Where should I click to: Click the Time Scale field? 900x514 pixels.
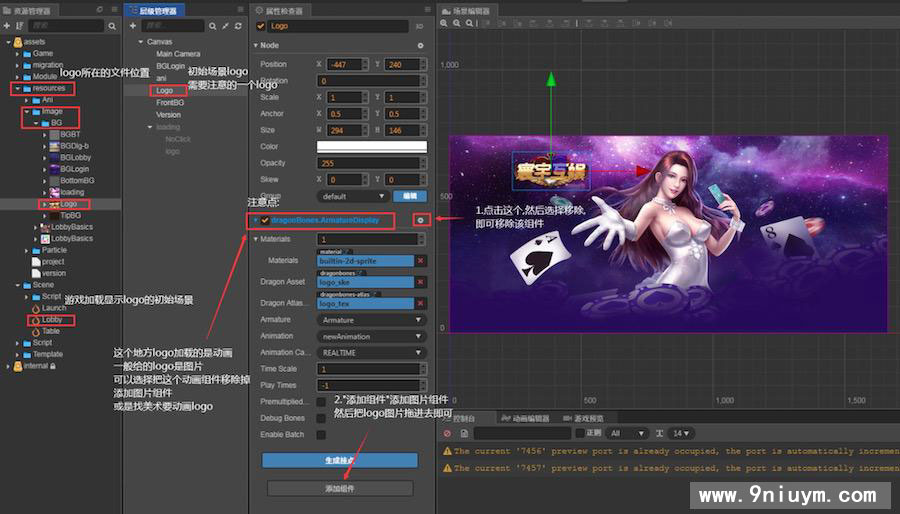370,369
